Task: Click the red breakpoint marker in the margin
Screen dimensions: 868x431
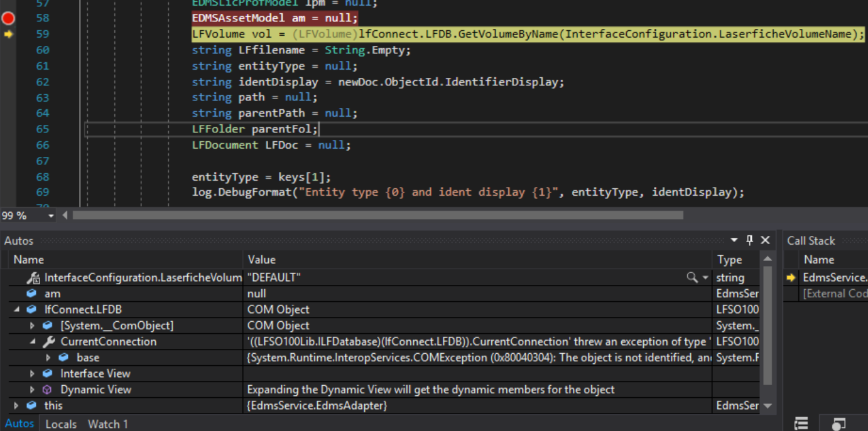Action: 8,18
